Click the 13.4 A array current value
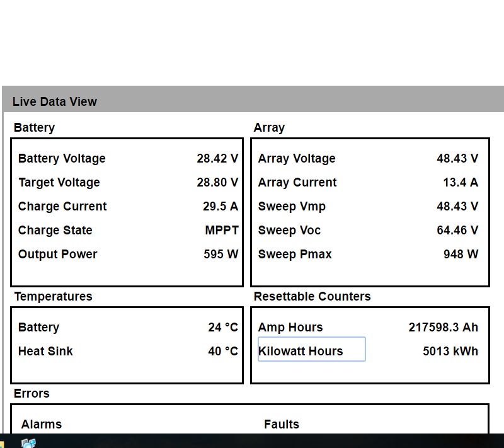Screen dimensions: 504x448 click(x=461, y=183)
